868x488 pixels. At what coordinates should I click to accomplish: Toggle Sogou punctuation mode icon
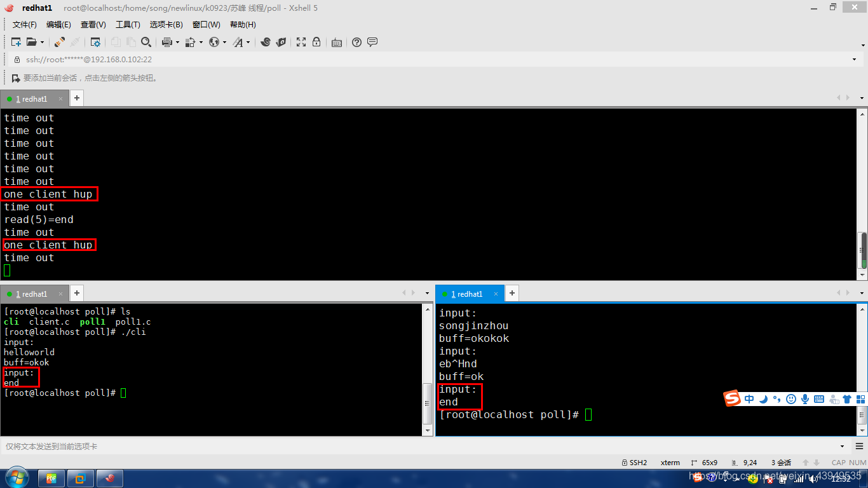point(776,400)
